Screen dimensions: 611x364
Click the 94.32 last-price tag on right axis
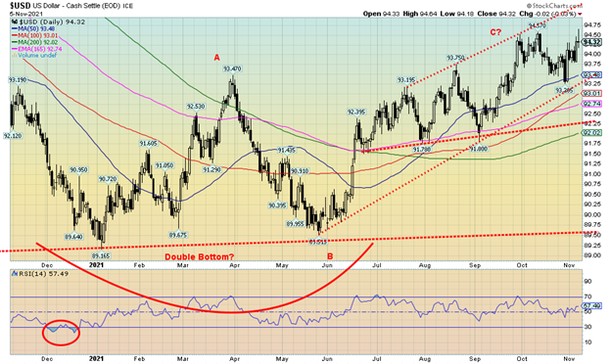(x=592, y=42)
